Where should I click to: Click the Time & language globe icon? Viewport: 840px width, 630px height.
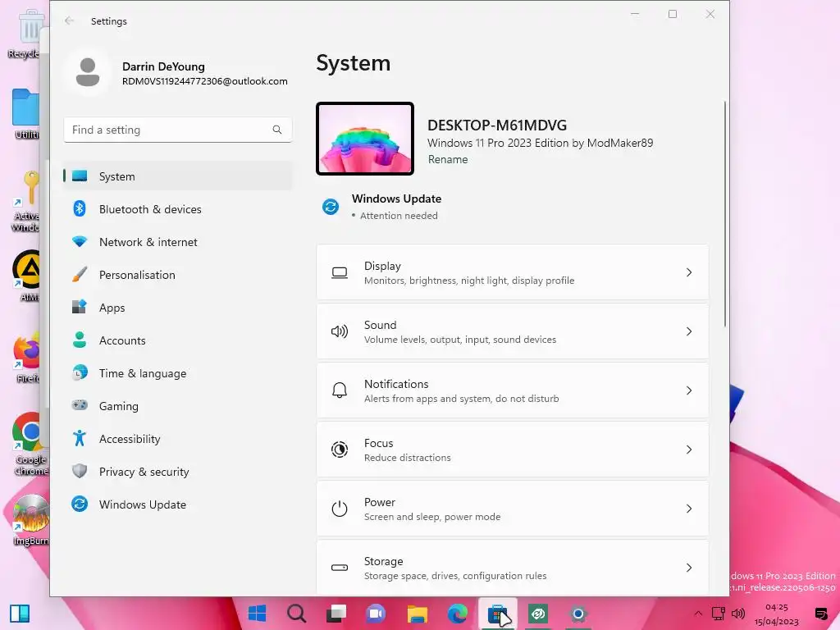pyautogui.click(x=80, y=373)
